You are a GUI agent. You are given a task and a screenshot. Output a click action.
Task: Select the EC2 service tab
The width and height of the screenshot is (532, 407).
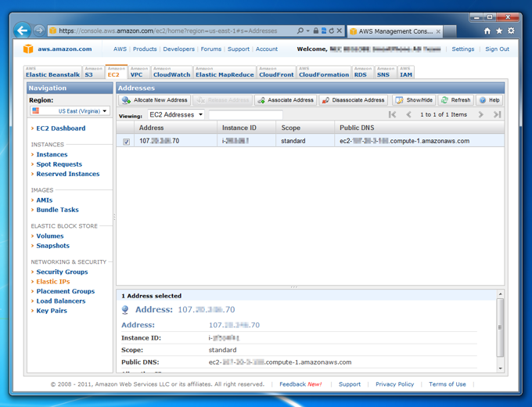116,72
